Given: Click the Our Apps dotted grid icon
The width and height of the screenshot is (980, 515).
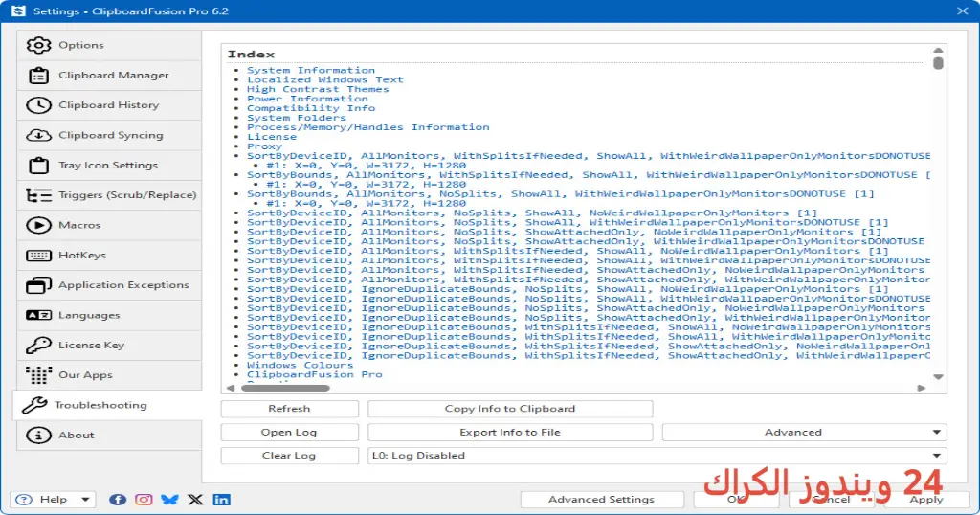Looking at the screenshot, I should (x=38, y=375).
